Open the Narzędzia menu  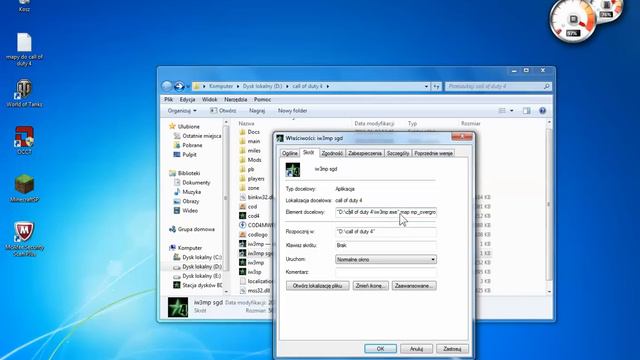pos(236,99)
